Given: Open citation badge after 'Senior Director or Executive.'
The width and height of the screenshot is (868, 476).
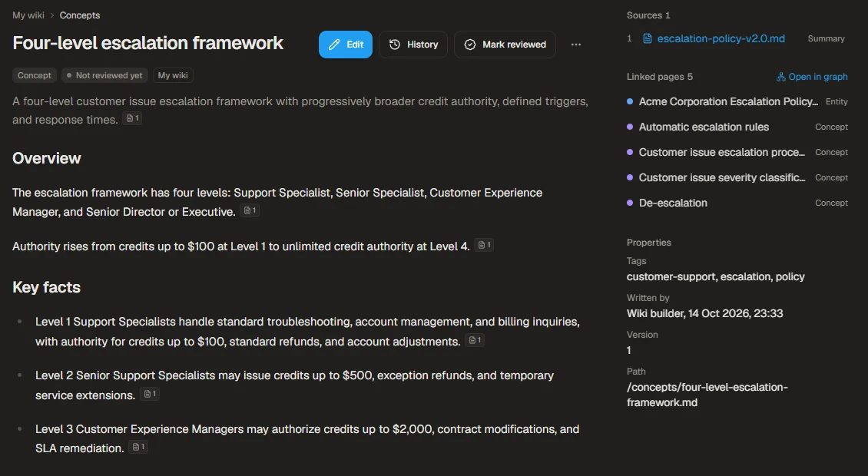Looking at the screenshot, I should point(250,211).
